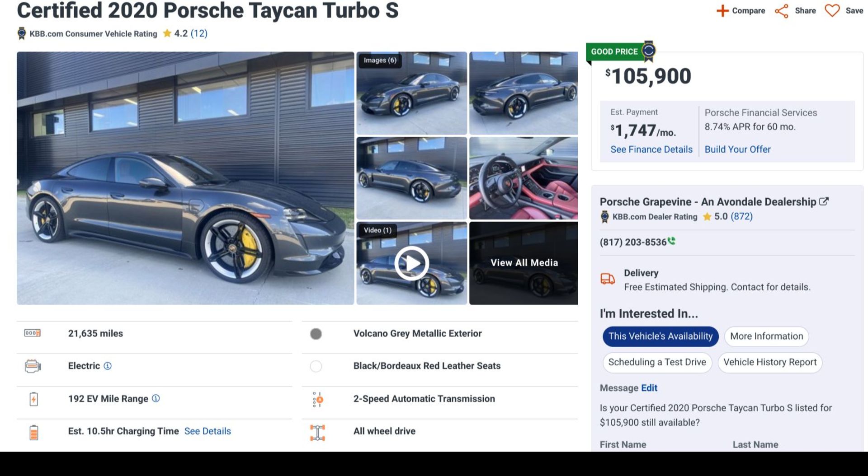Open the (872) dealer reviews link
868x476 pixels.
tap(741, 216)
